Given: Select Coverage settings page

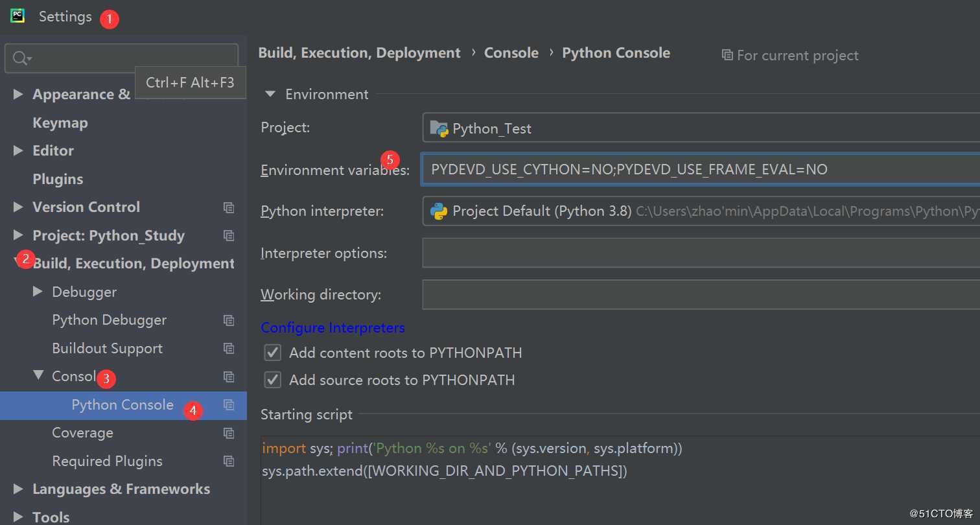Looking at the screenshot, I should coord(82,433).
